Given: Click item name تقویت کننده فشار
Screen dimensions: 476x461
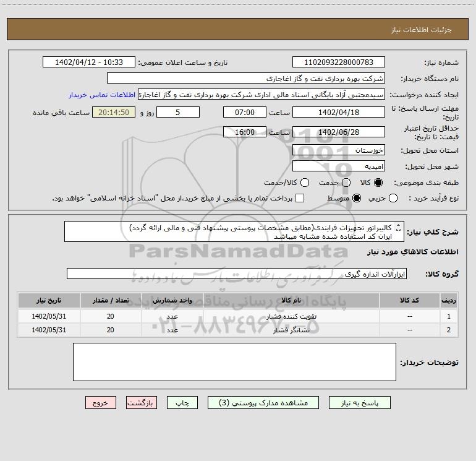Looking at the screenshot, I should click(291, 316).
